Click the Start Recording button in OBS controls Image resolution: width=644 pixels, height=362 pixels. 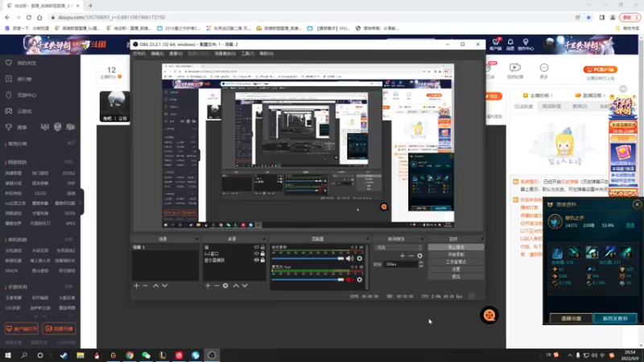point(456,255)
